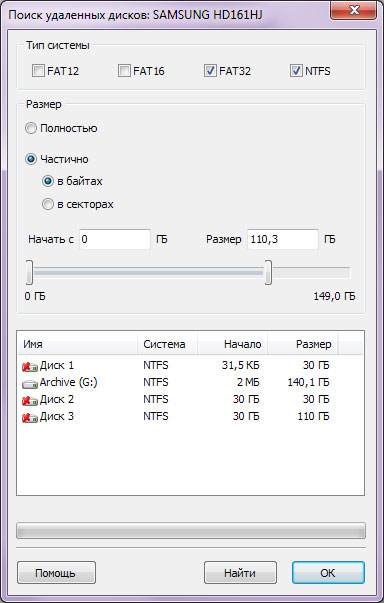Select the Полностью radio option

31,128
